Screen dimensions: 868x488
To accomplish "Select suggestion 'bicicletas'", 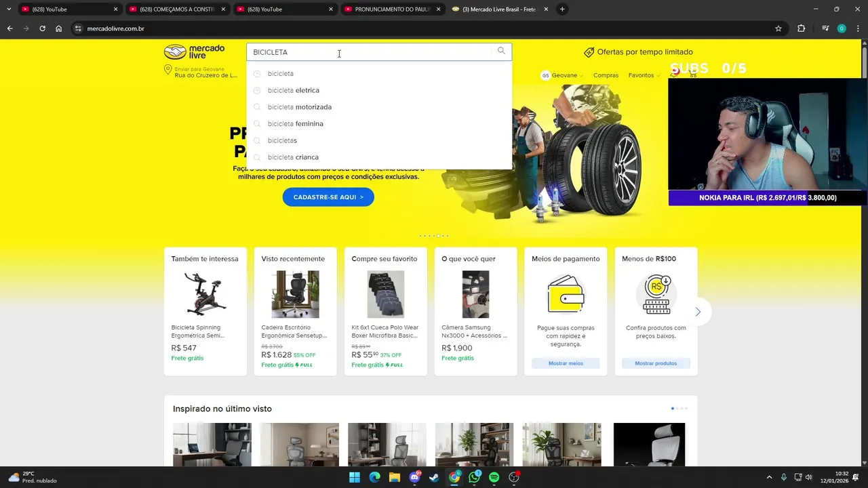I will tap(379, 140).
